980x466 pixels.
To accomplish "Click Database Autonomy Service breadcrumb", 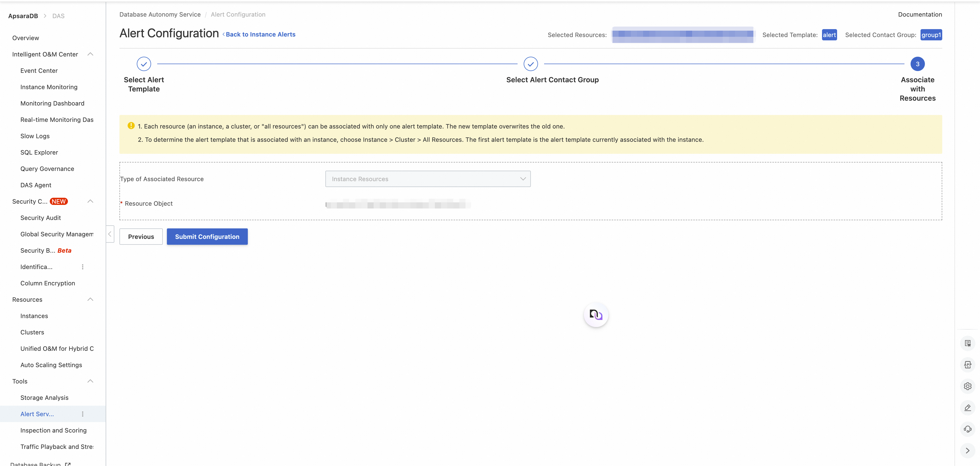I will coord(160,15).
